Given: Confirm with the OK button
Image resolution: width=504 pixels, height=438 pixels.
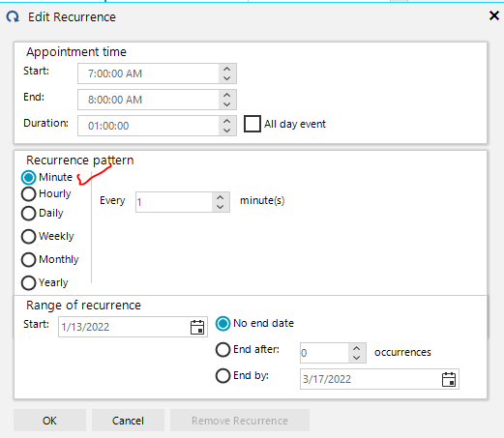Looking at the screenshot, I should pyautogui.click(x=49, y=421).
